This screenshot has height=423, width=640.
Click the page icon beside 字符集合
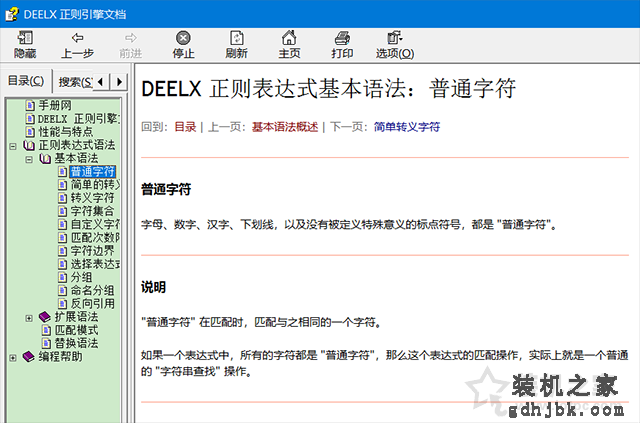click(62, 212)
